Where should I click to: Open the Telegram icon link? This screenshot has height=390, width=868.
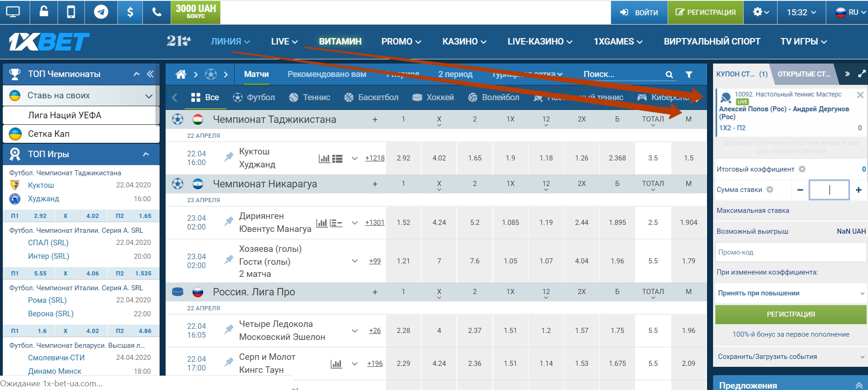click(101, 12)
